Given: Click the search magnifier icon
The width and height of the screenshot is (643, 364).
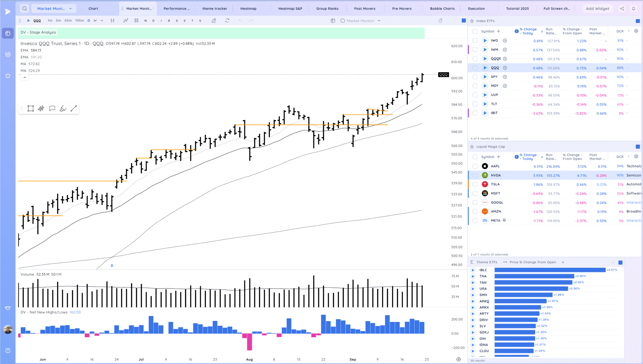Looking at the screenshot, I should pyautogui.click(x=24, y=9).
